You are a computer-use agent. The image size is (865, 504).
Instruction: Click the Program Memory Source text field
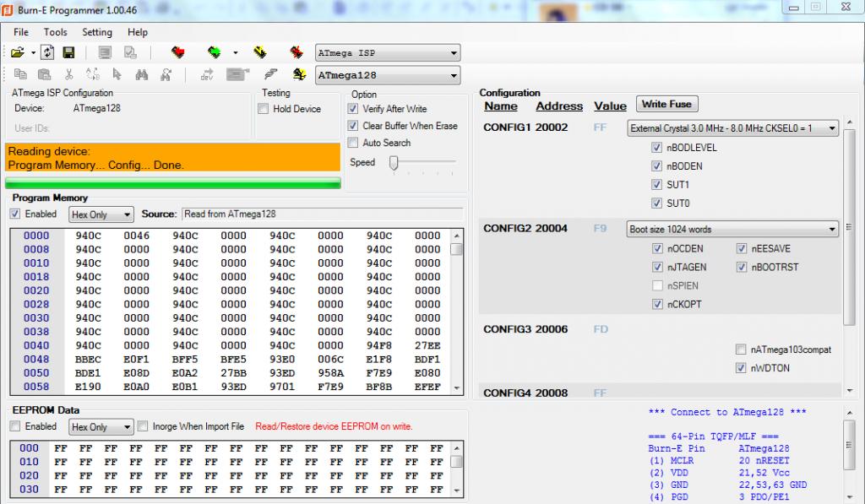point(321,214)
